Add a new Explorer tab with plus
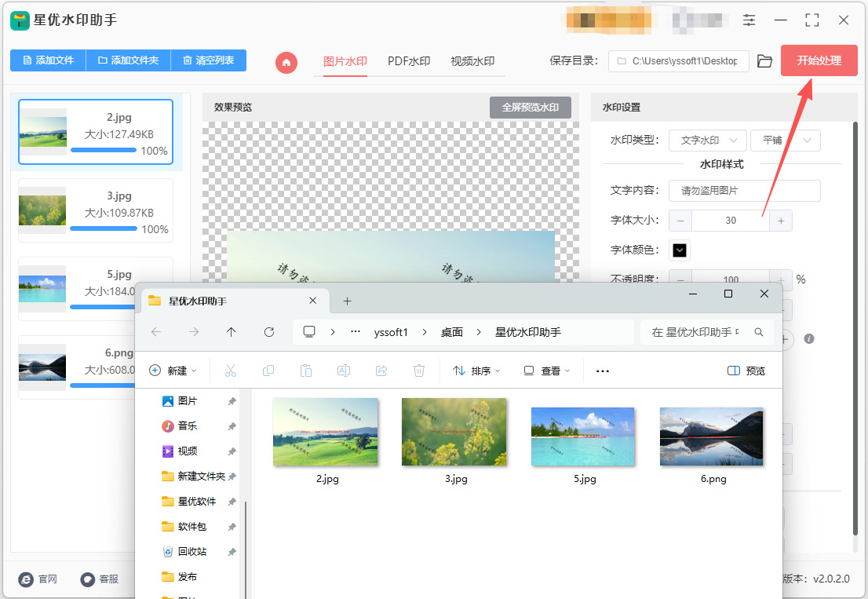The image size is (868, 599). coord(347,301)
